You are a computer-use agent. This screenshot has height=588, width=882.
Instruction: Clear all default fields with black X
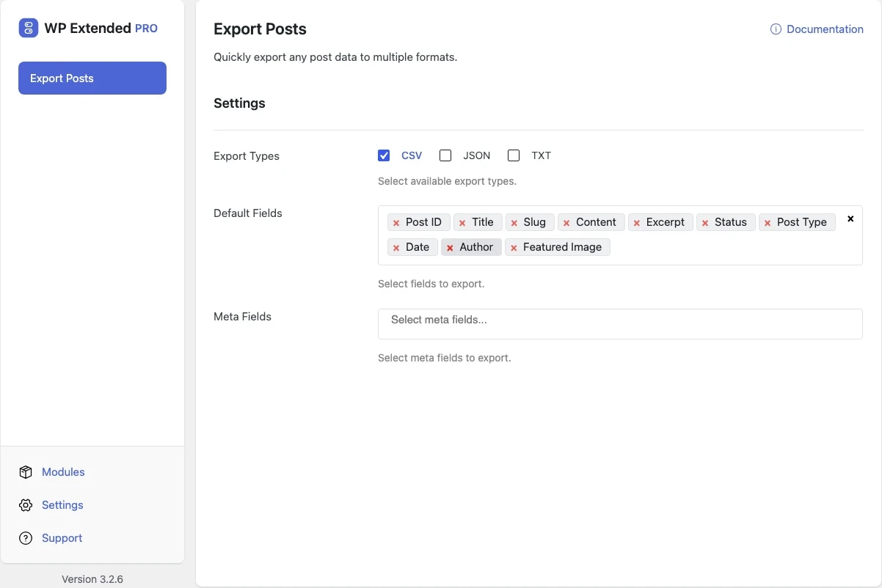tap(850, 218)
